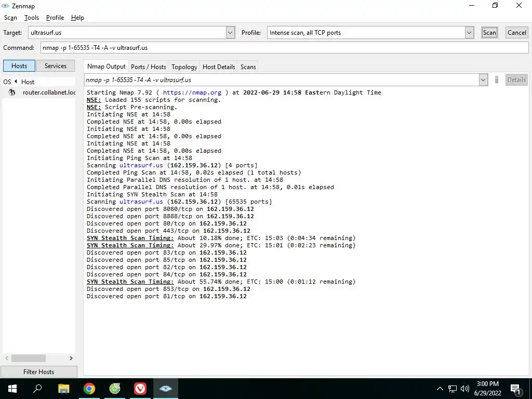This screenshot has height=399, width=532.
Task: Click the OS column sort arrow
Action: point(16,82)
